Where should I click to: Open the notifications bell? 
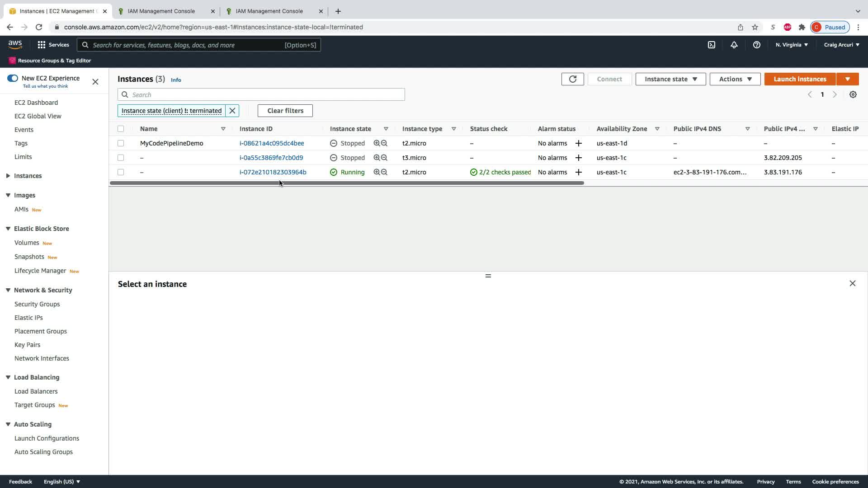[x=734, y=45]
